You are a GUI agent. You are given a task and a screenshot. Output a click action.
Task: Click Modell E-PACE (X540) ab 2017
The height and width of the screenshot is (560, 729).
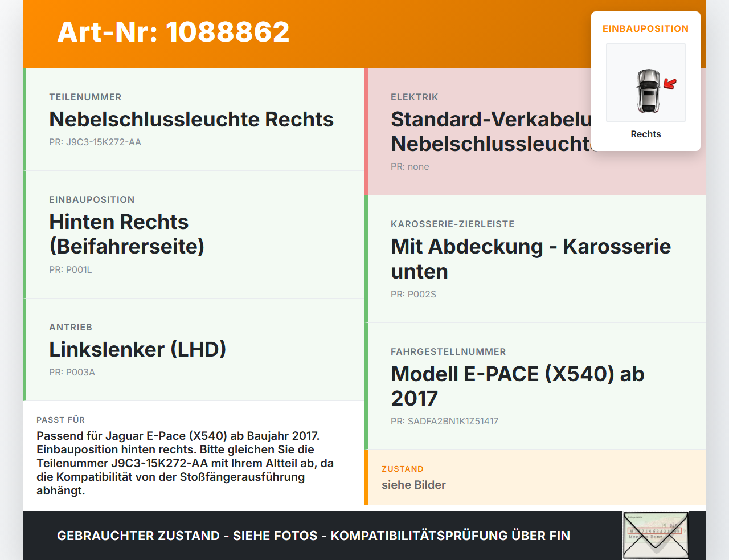518,386
